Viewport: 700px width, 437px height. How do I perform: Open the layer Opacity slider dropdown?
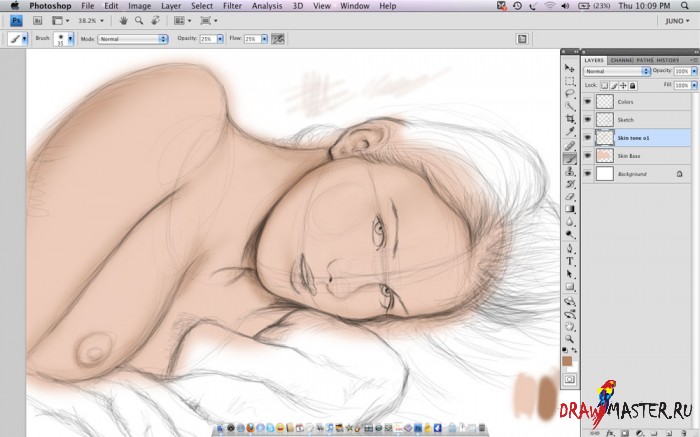click(694, 71)
